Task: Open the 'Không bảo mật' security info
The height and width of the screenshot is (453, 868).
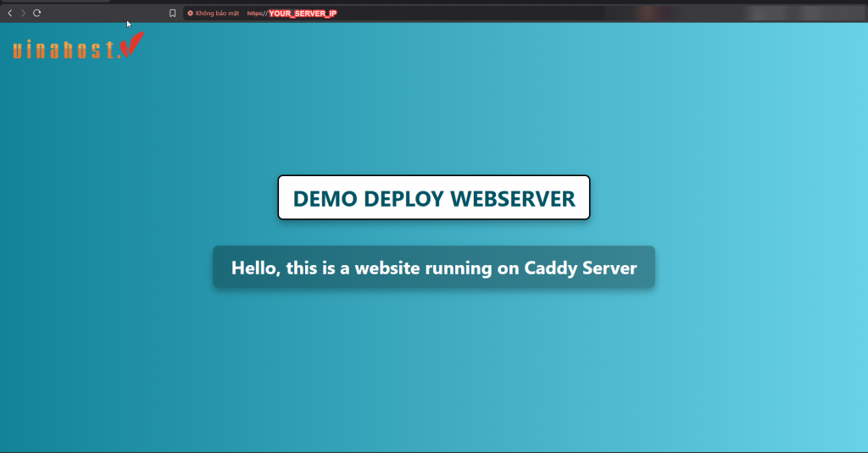Action: [217, 14]
